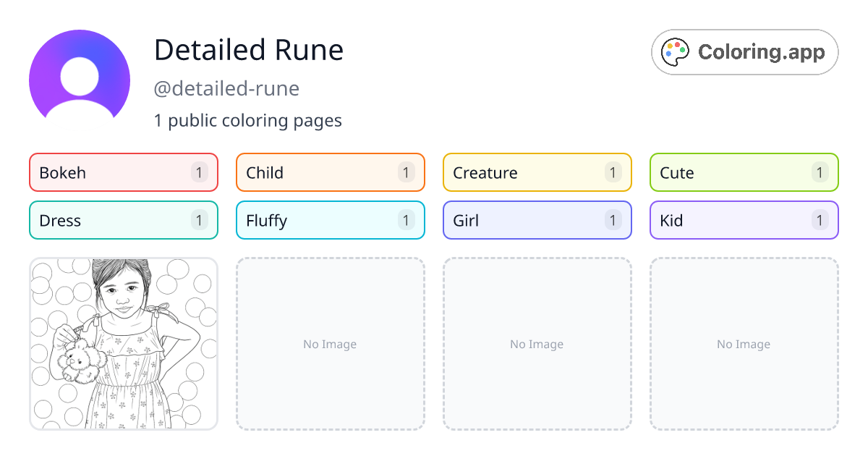Click the @detailed-rune username link
The height and width of the screenshot is (456, 868).
pos(227,88)
